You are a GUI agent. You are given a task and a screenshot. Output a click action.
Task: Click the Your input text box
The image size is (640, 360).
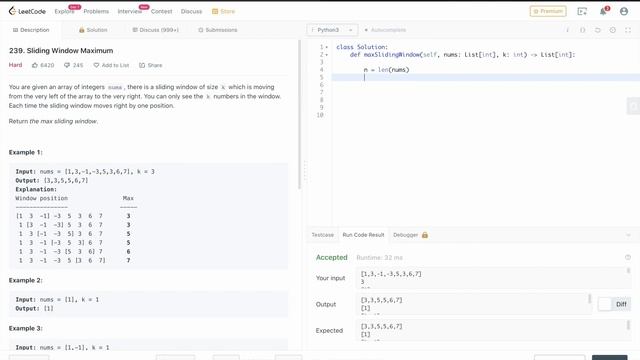tap(494, 278)
